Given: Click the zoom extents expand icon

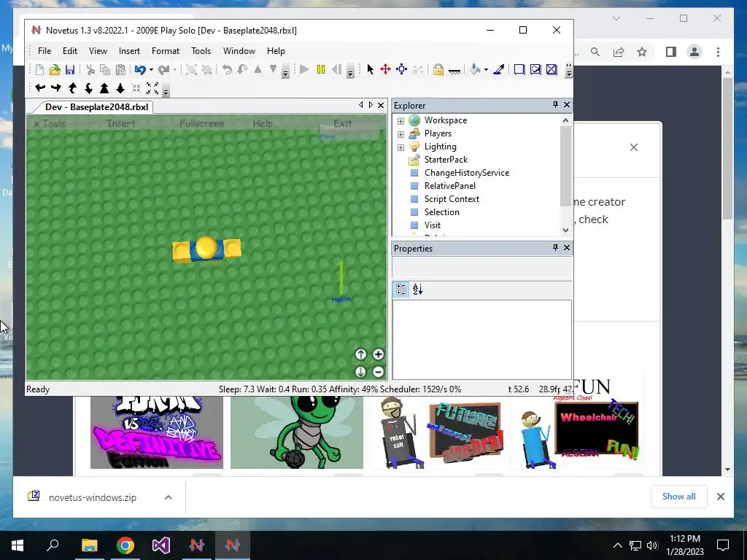Looking at the screenshot, I should (x=152, y=88).
